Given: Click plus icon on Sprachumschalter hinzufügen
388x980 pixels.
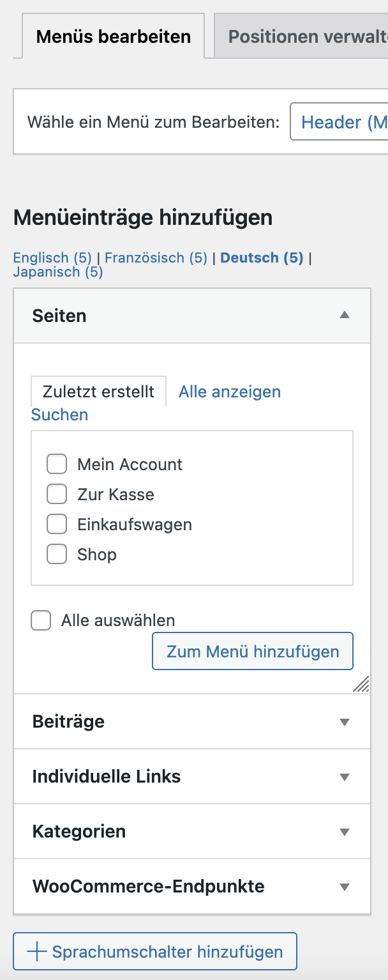Looking at the screenshot, I should pos(37,951).
